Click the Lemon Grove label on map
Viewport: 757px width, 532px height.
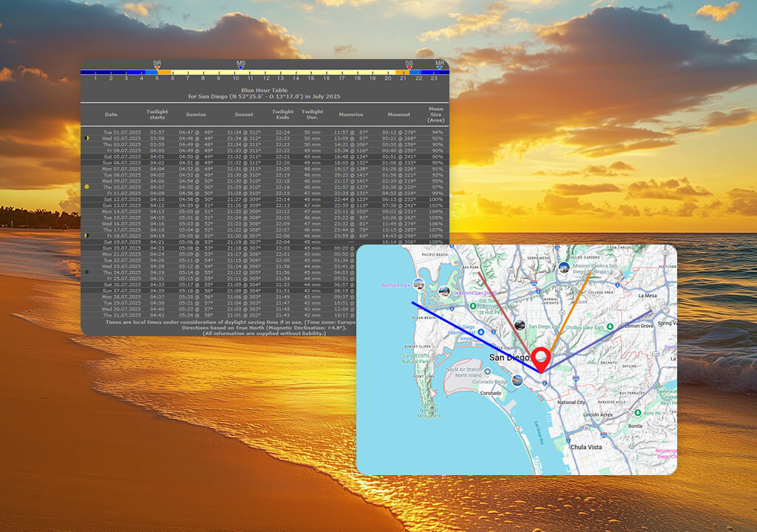click(639, 326)
